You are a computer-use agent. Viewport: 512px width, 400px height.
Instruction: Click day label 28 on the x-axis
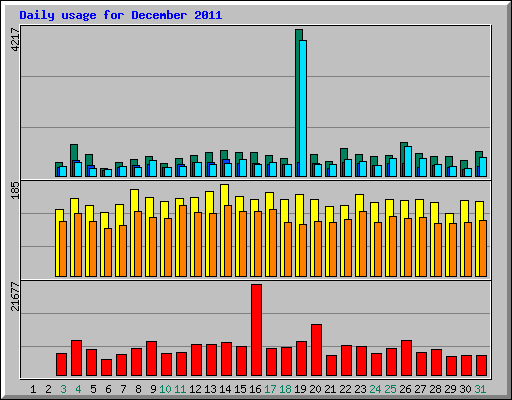click(x=435, y=389)
